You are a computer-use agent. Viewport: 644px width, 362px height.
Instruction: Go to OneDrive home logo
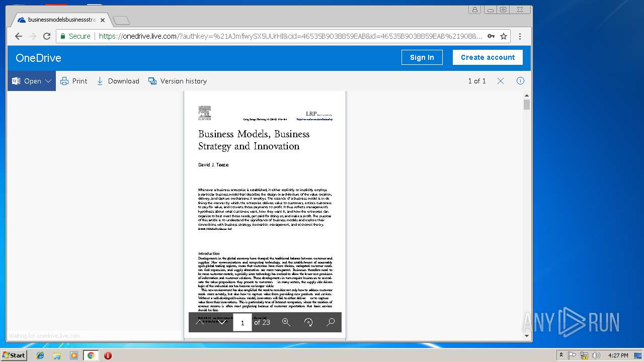point(38,58)
